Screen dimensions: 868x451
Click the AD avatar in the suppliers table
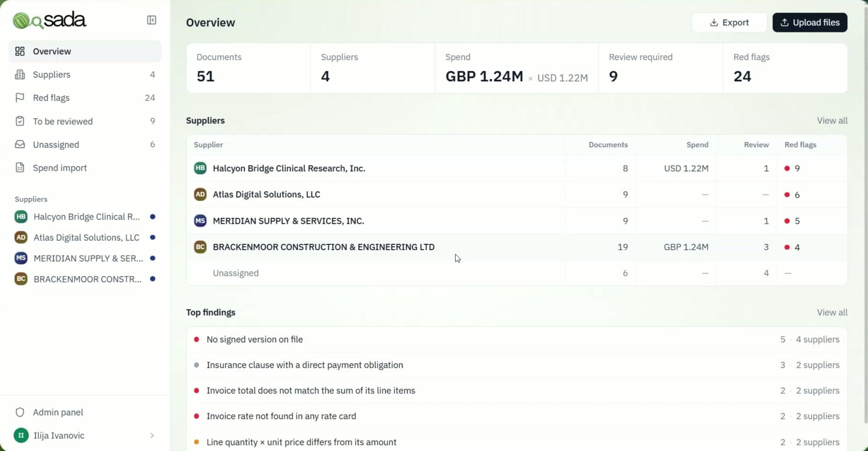coord(200,194)
